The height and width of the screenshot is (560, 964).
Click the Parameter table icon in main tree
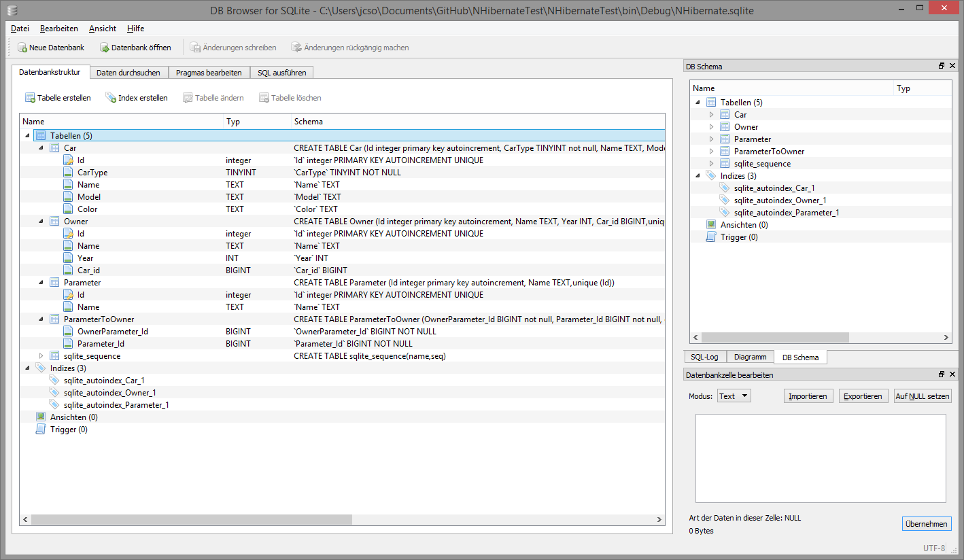click(x=54, y=283)
